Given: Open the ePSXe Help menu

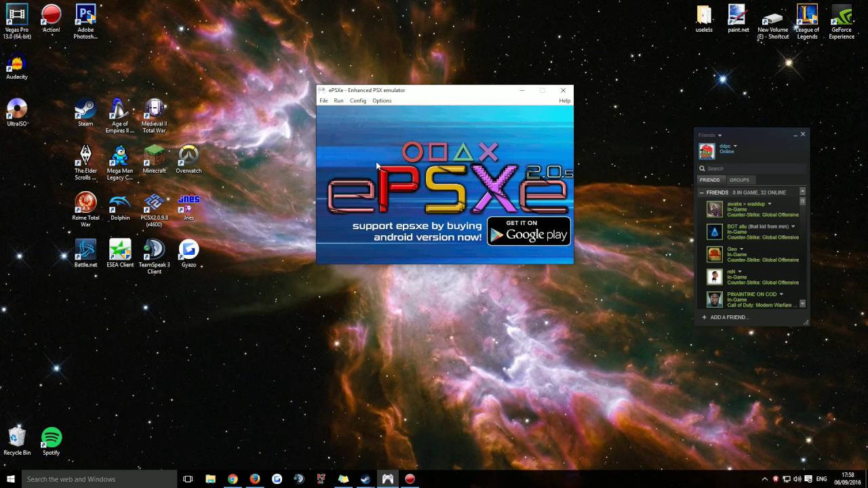Looking at the screenshot, I should [x=564, y=100].
